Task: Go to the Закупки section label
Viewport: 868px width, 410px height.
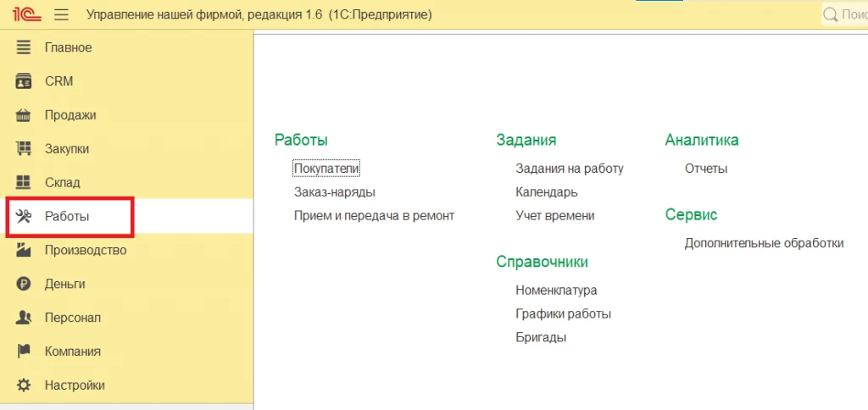Action: tap(67, 149)
